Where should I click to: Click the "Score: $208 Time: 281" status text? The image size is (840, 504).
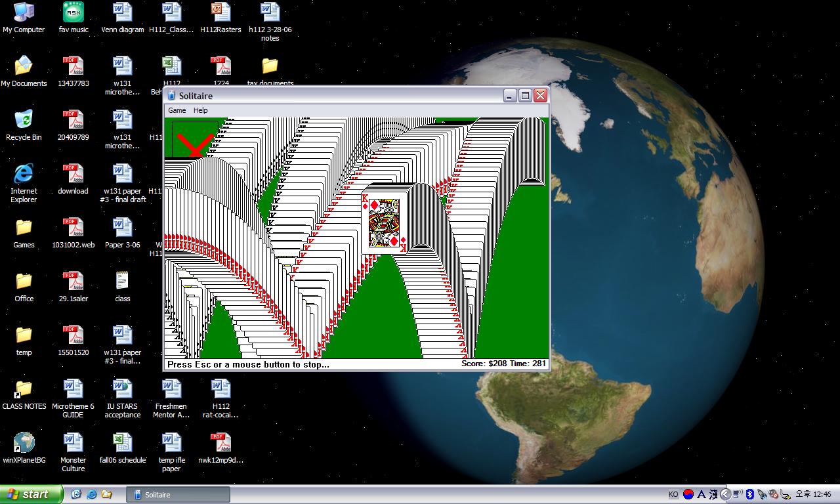(504, 364)
